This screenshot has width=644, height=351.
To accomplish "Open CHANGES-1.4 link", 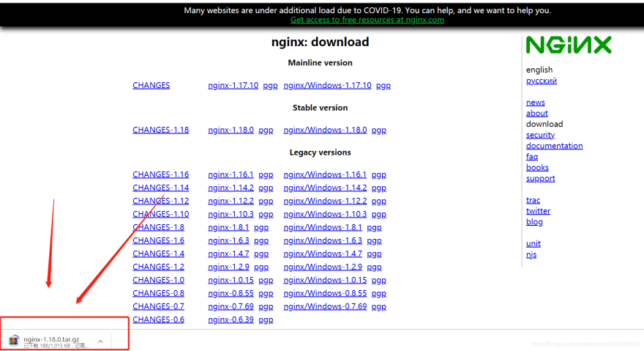I will (x=158, y=254).
